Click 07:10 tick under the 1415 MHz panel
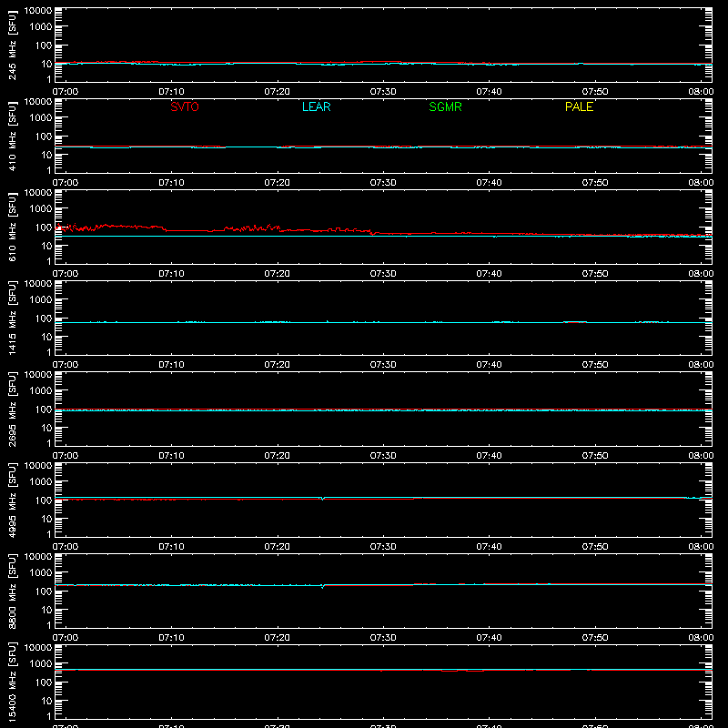The image size is (728, 728). coord(171,365)
